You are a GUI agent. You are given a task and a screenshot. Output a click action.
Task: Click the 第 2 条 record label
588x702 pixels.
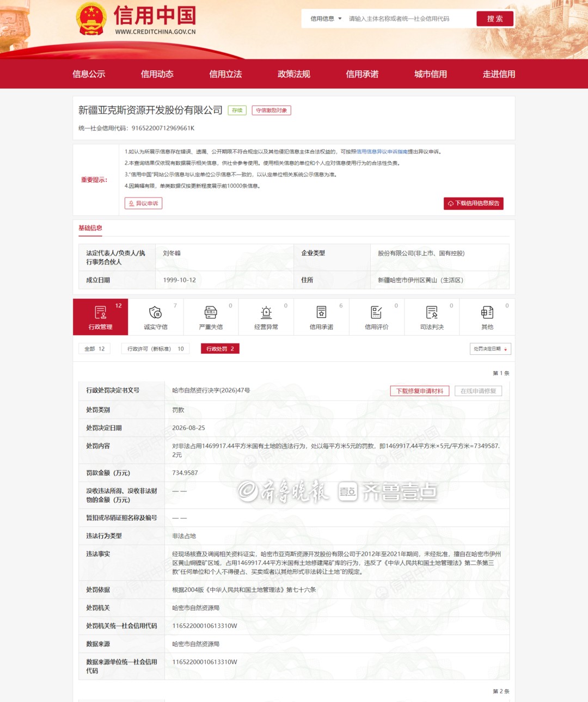501,692
